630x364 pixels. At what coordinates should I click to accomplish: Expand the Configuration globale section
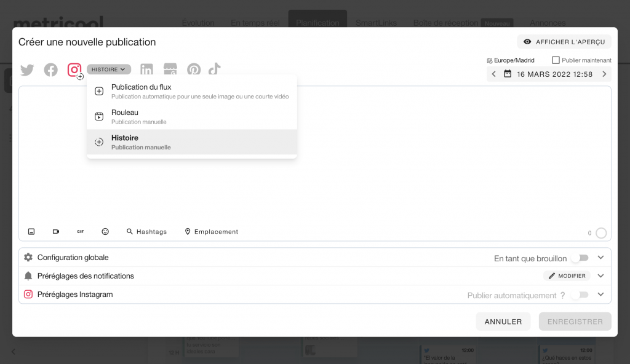pos(600,258)
